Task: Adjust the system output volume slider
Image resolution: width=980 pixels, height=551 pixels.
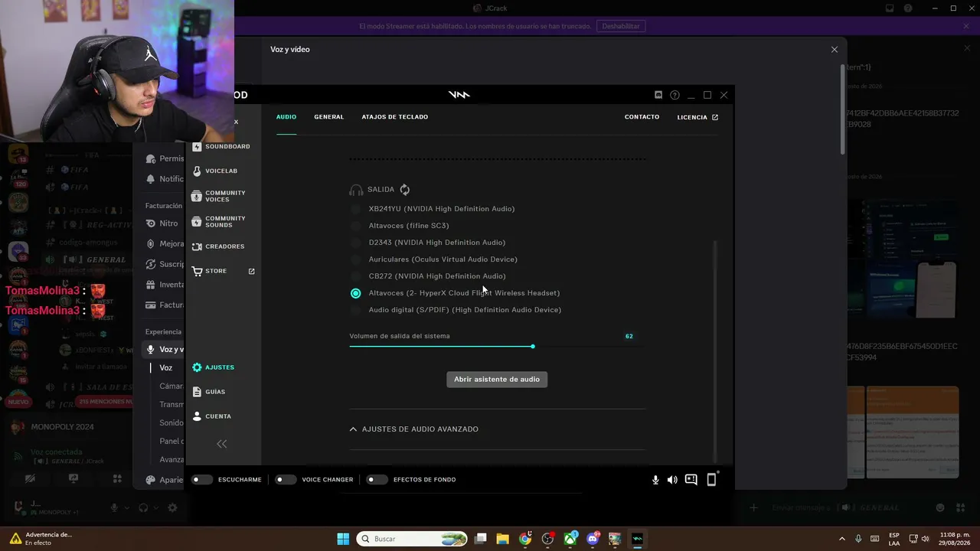Action: (x=532, y=347)
